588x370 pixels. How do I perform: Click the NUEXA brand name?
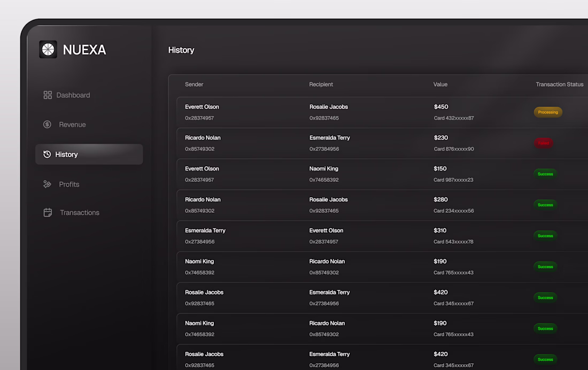tap(84, 50)
